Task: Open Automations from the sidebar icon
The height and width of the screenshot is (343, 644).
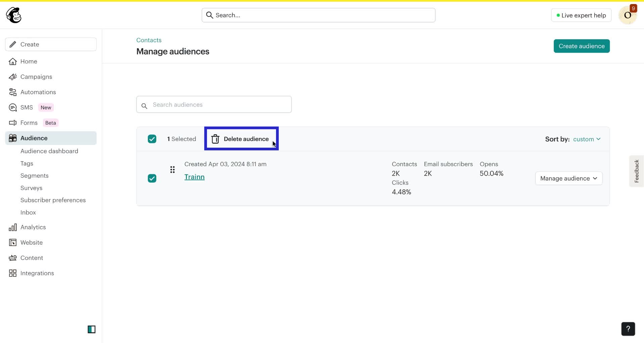Action: click(x=12, y=92)
